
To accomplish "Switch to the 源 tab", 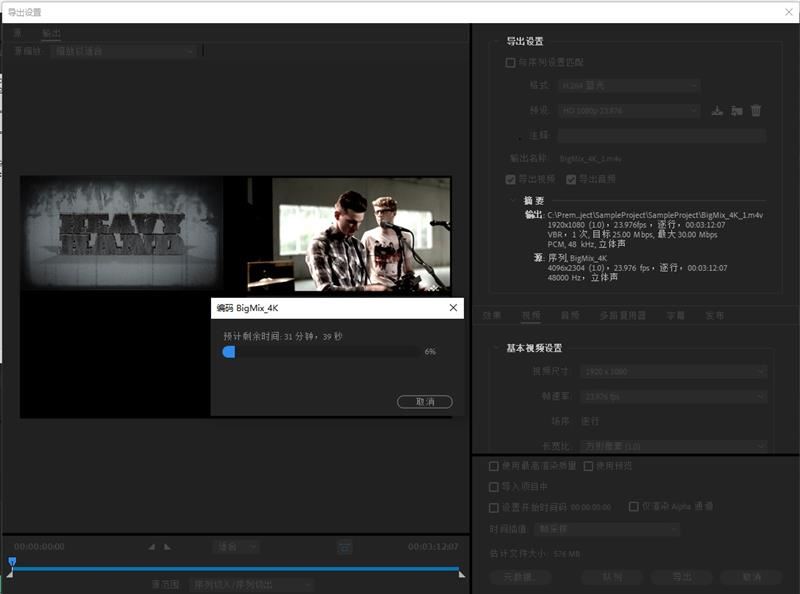I will pos(18,34).
